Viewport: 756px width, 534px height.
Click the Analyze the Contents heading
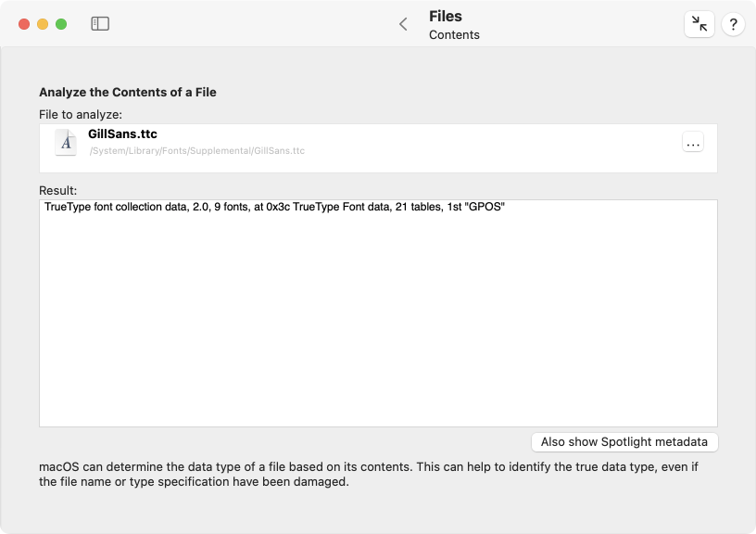[128, 92]
